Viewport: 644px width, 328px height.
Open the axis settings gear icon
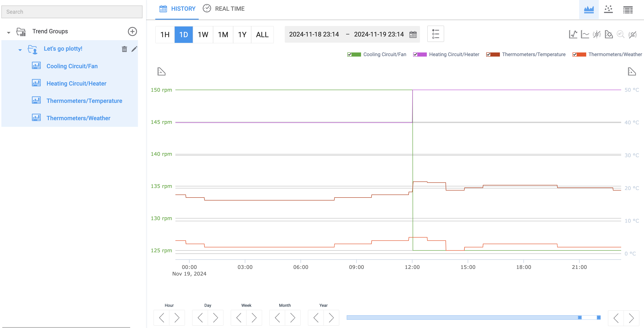pos(609,34)
